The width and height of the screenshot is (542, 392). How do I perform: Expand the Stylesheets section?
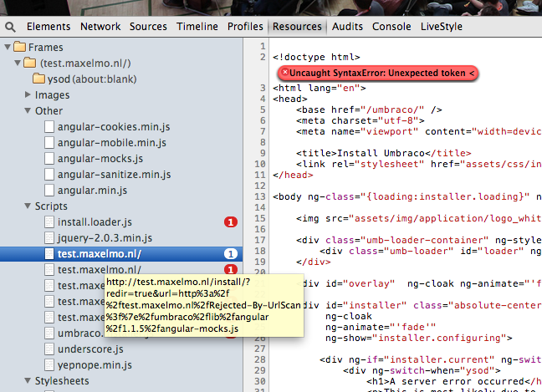[x=28, y=381]
